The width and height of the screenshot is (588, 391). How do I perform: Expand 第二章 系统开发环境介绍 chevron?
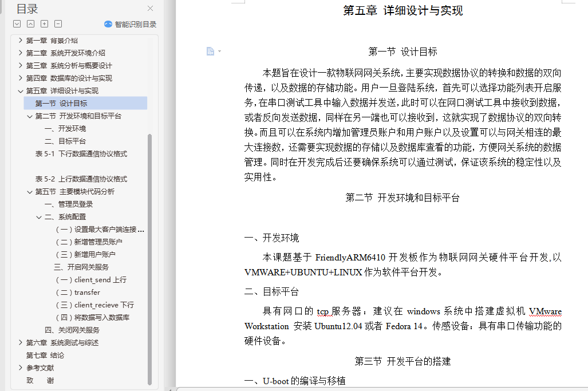[x=20, y=53]
